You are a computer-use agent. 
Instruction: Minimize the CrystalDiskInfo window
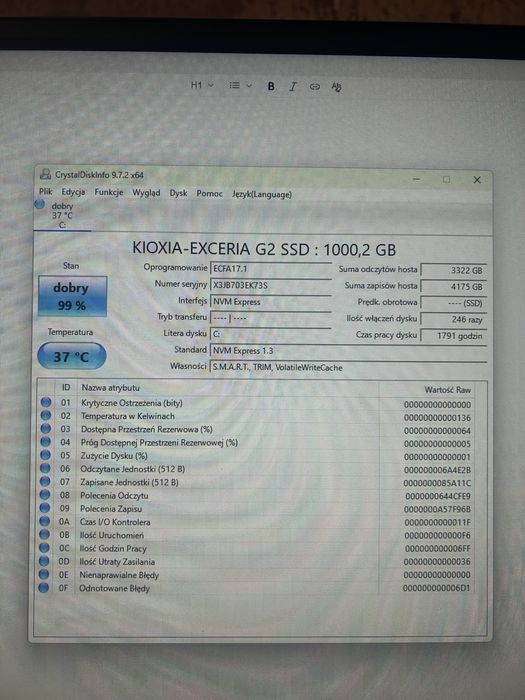[417, 179]
